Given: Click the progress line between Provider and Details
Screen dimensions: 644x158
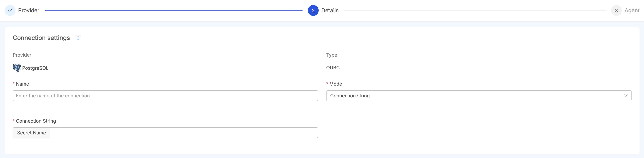Looking at the screenshot, I should (x=175, y=10).
